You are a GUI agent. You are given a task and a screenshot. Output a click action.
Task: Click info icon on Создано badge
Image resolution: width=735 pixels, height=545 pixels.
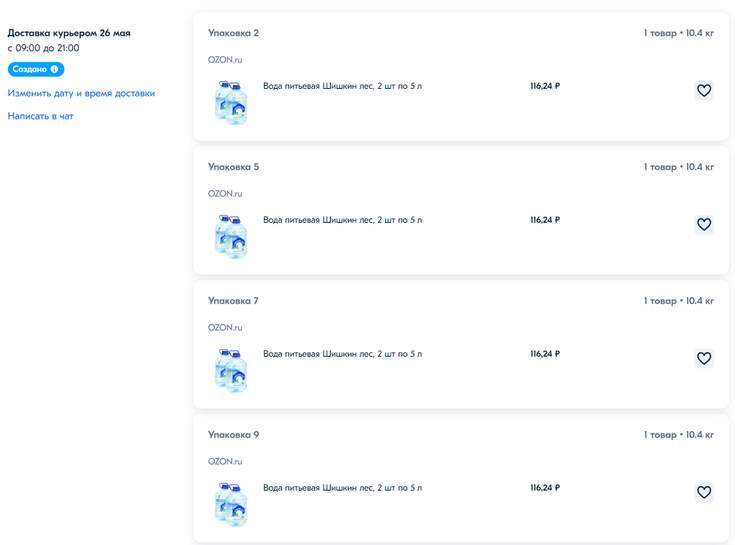(55, 70)
